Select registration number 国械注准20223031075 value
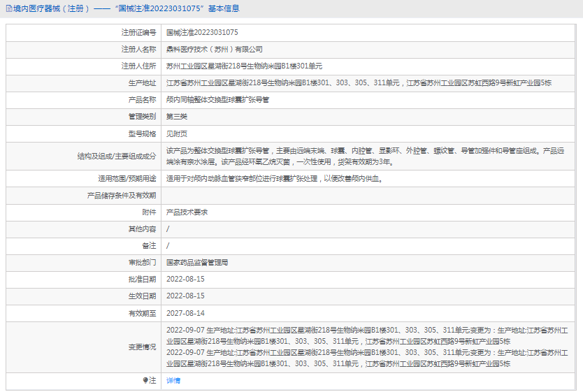Image resolution: width=583 pixels, height=392 pixels. (202, 32)
